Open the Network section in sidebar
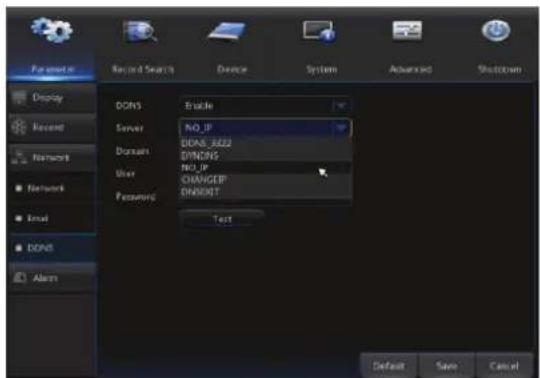 tap(52, 157)
